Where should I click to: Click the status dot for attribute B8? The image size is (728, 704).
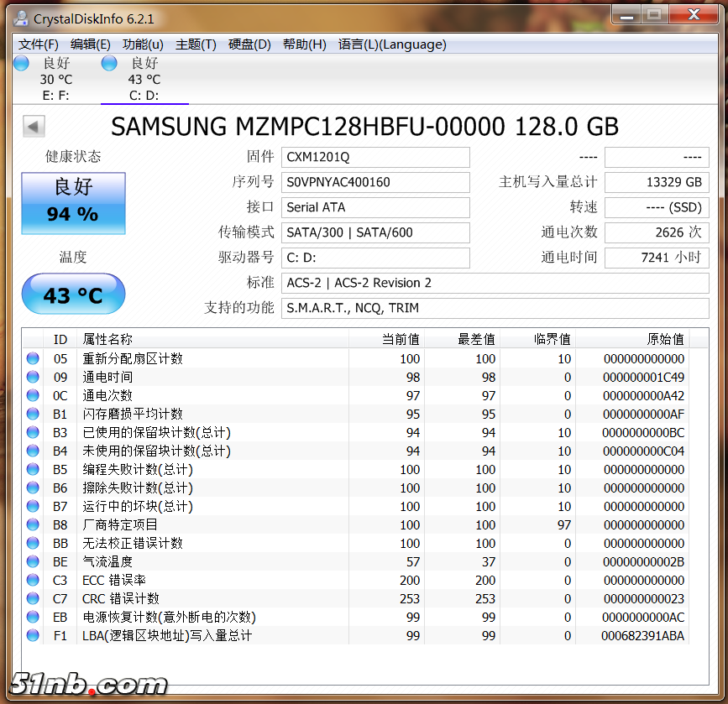pos(33,525)
